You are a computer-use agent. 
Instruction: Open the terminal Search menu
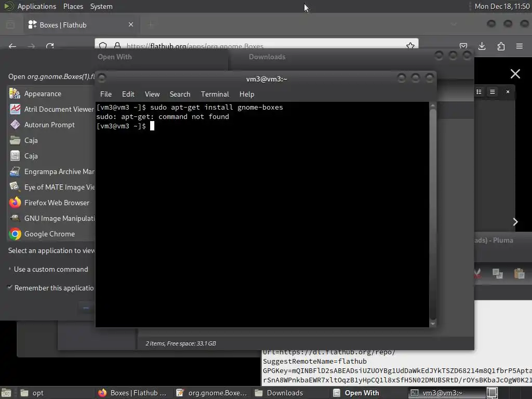point(180,95)
